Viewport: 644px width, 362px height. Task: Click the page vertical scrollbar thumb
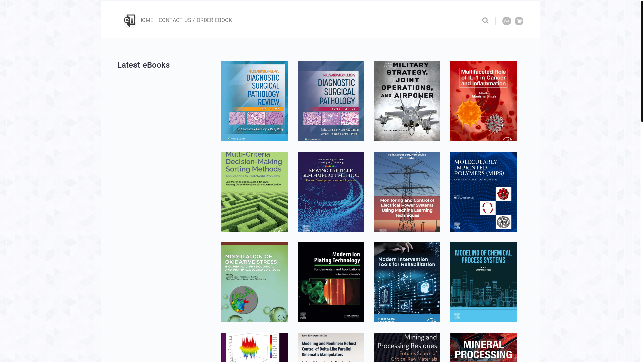point(642,61)
